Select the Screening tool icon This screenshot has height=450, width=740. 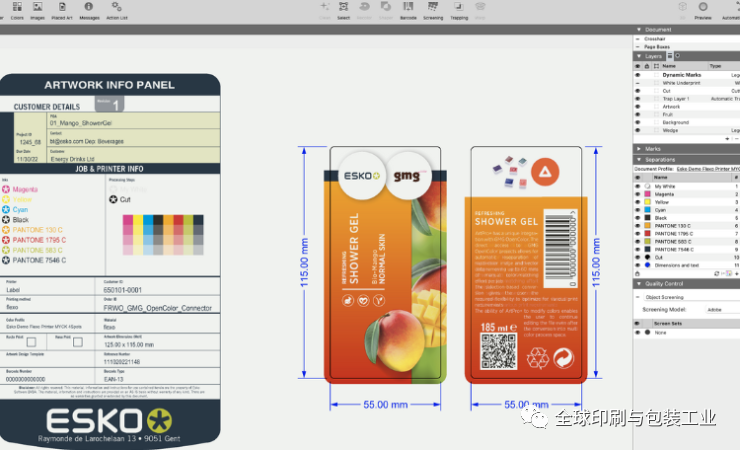pos(433,12)
